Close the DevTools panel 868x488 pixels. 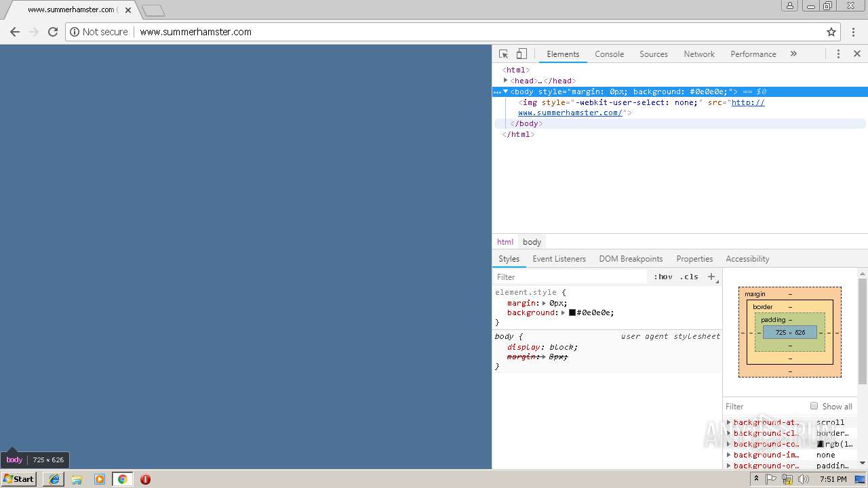coord(857,54)
